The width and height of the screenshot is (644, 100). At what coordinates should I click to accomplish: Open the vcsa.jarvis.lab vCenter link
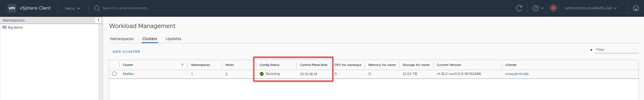(x=517, y=74)
